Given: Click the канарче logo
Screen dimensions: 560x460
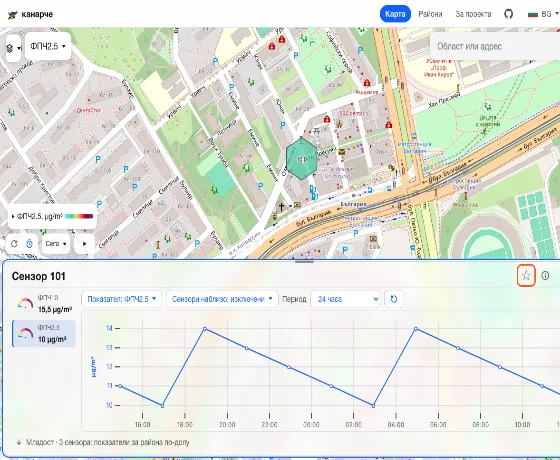Looking at the screenshot, I should point(30,14).
